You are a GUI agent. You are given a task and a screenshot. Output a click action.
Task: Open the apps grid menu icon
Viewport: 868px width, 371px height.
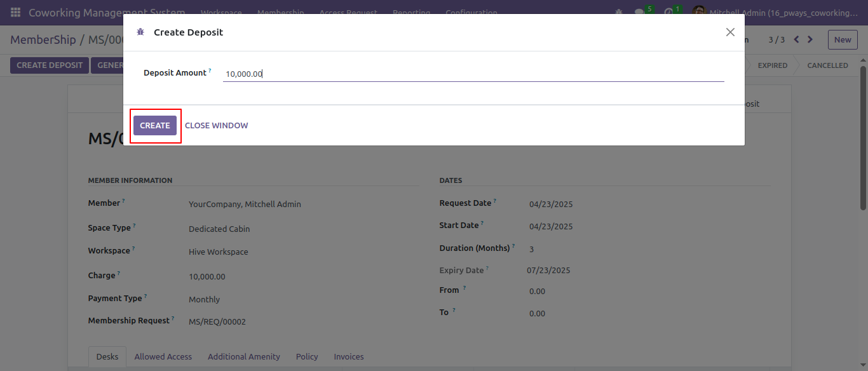click(x=15, y=12)
